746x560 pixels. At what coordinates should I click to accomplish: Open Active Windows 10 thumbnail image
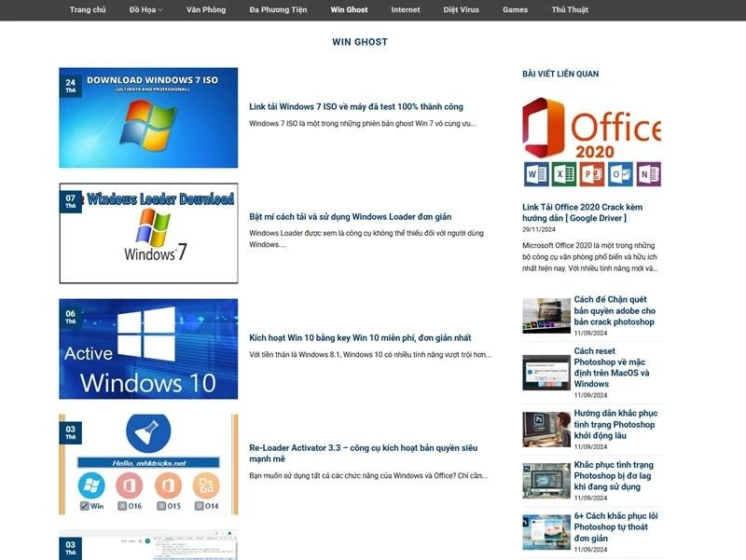click(x=148, y=348)
